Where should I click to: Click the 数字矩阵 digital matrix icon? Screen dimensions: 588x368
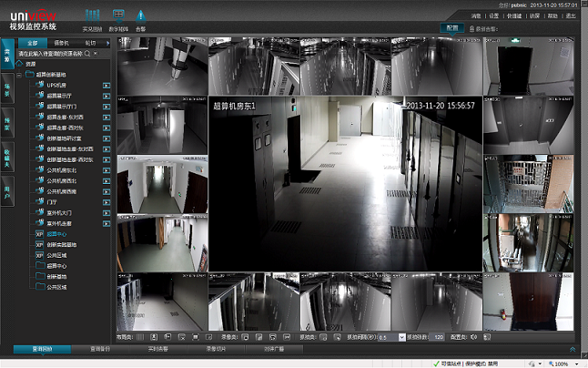click(x=117, y=16)
